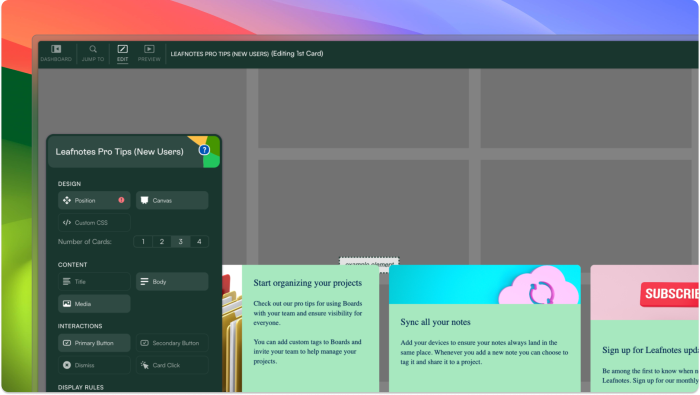Viewport: 700px width, 395px height.
Task: Open the Position design settings
Action: pos(94,200)
